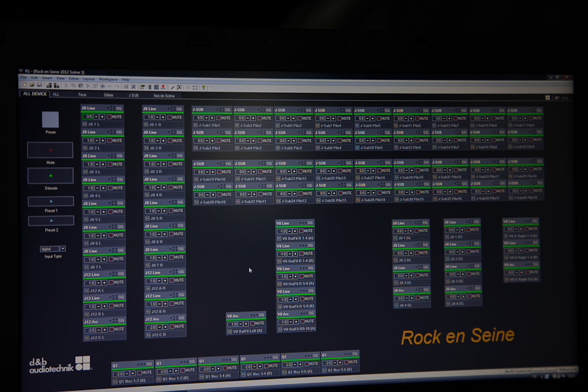The width and height of the screenshot is (588, 392).
Task: Open channel view icon beside J8 7 R
Action: point(148,265)
